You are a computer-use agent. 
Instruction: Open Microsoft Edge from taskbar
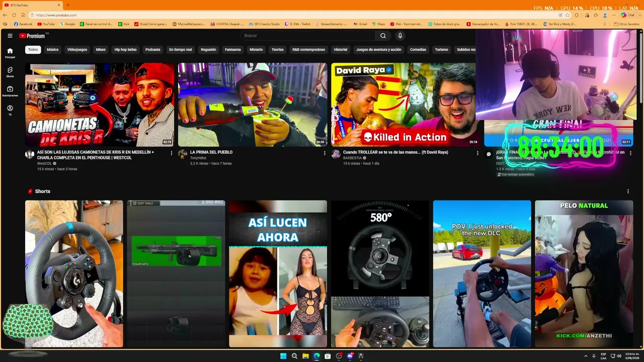coord(316,356)
